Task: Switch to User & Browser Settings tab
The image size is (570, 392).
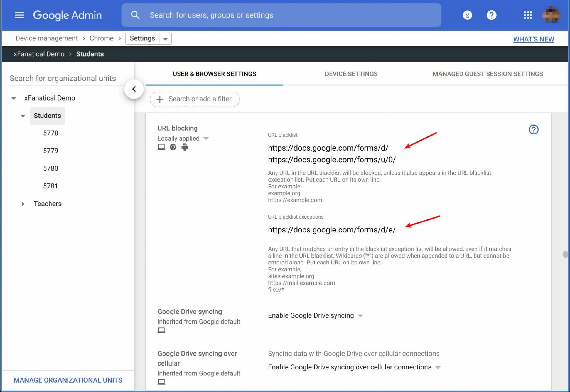Action: click(x=214, y=74)
